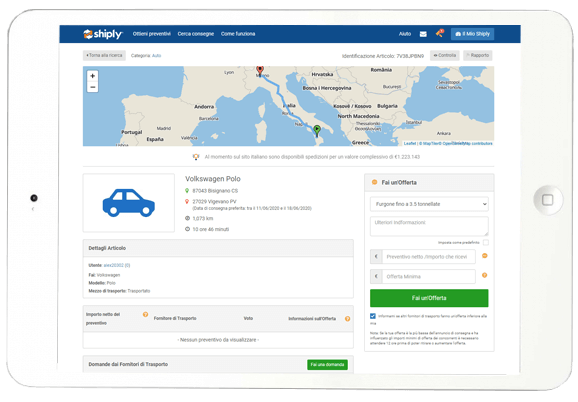Click the Preventivo netto amount field
This screenshot has height=402, width=578.
pos(429,257)
